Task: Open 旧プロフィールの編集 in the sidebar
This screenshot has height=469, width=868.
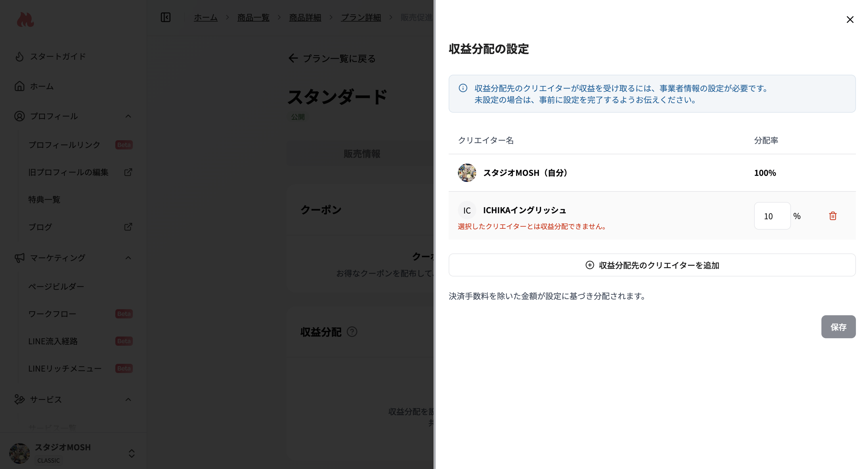Action: [x=68, y=172]
